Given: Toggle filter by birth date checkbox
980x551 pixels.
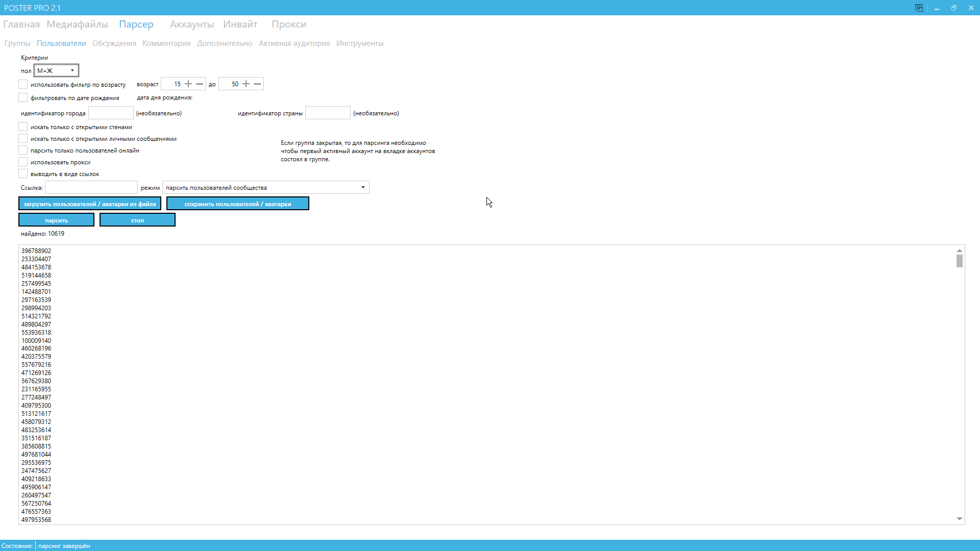Looking at the screenshot, I should [23, 97].
